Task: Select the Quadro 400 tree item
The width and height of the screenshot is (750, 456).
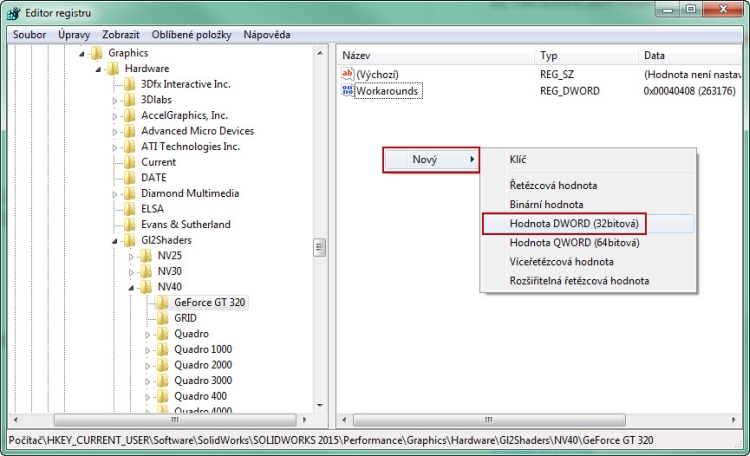Action: [x=200, y=396]
